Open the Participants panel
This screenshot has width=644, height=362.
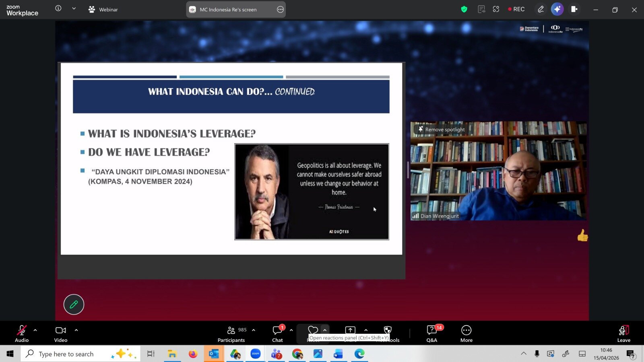[x=231, y=334]
